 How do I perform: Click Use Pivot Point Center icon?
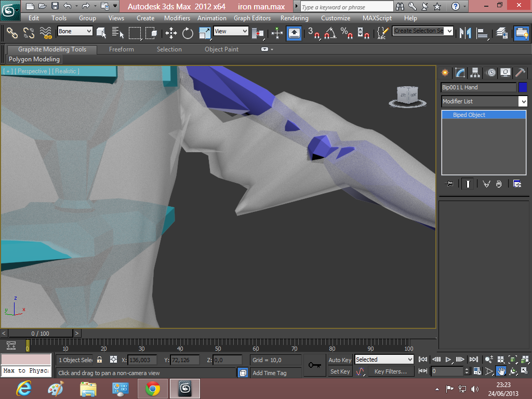tap(258, 33)
